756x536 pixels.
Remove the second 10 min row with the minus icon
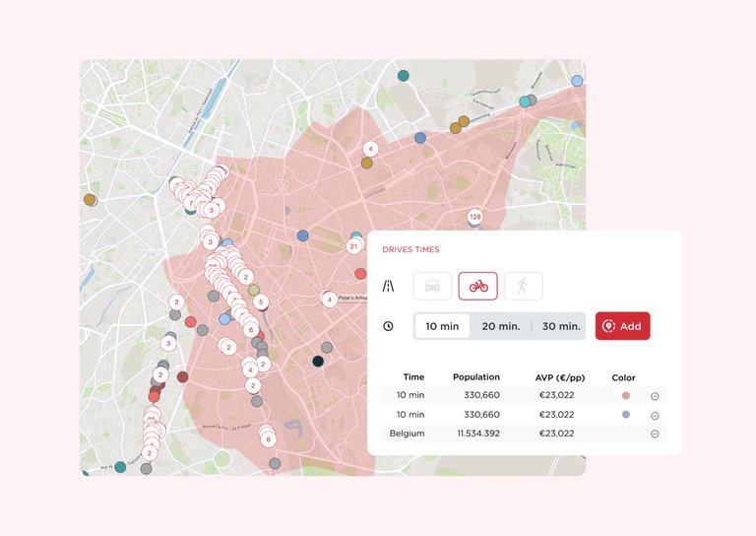(x=655, y=416)
